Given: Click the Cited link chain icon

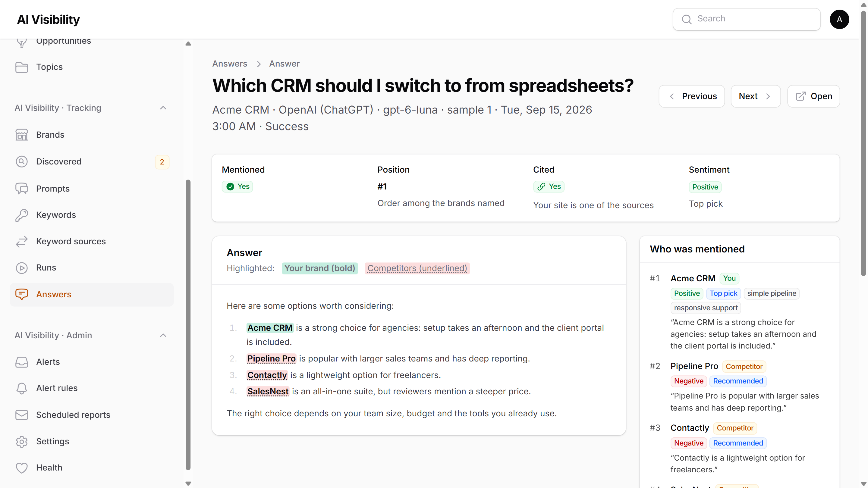Looking at the screenshot, I should [x=541, y=186].
